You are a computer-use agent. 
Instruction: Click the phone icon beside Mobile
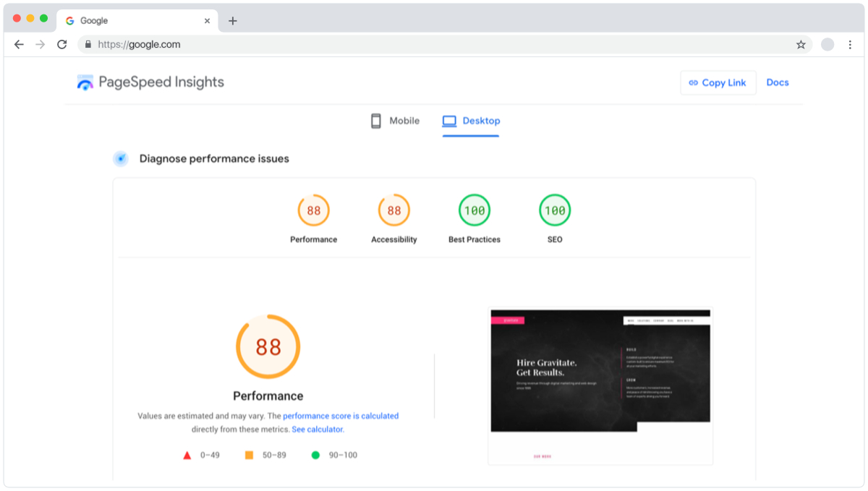click(x=375, y=121)
